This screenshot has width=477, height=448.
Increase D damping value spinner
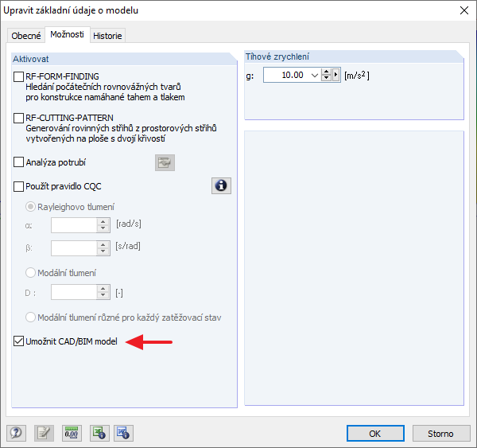pos(103,289)
